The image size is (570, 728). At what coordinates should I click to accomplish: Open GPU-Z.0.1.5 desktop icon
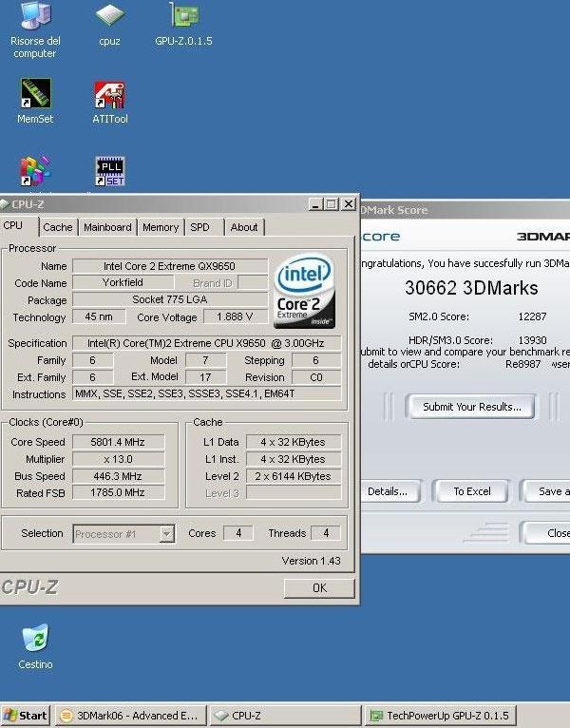(x=183, y=23)
